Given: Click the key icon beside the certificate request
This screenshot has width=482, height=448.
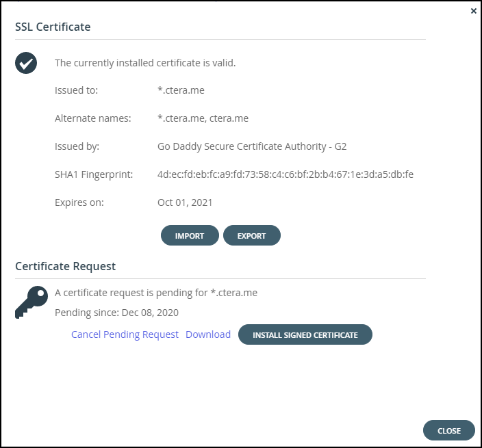Looking at the screenshot, I should coord(31,302).
